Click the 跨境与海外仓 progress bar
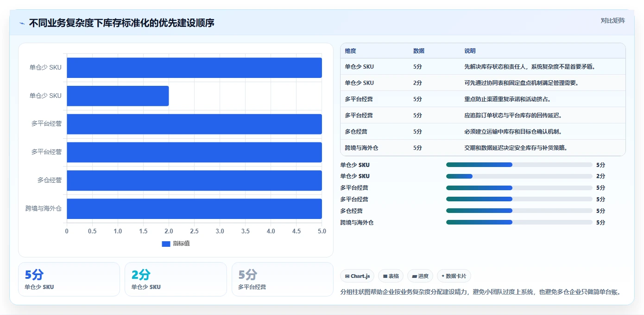This screenshot has width=644, height=315. (x=519, y=223)
